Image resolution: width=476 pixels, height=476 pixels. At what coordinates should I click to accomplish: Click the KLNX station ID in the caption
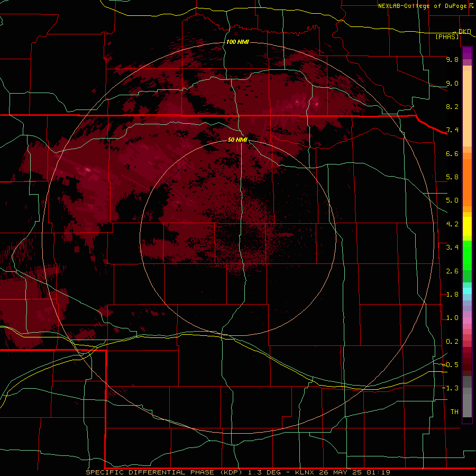pos(305,472)
